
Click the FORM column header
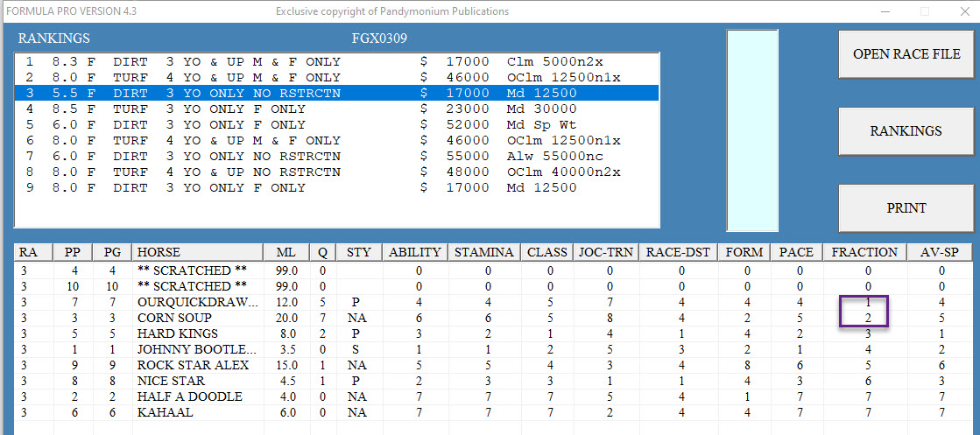point(744,252)
